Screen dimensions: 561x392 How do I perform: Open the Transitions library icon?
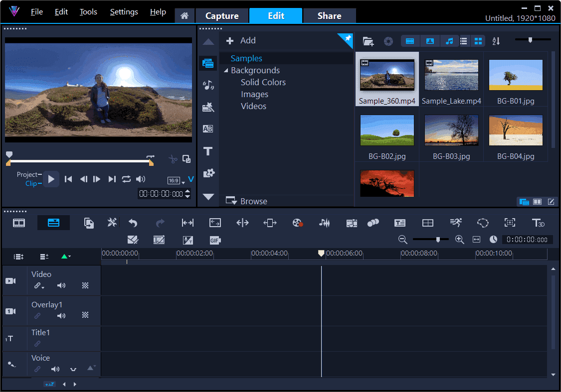(208, 107)
